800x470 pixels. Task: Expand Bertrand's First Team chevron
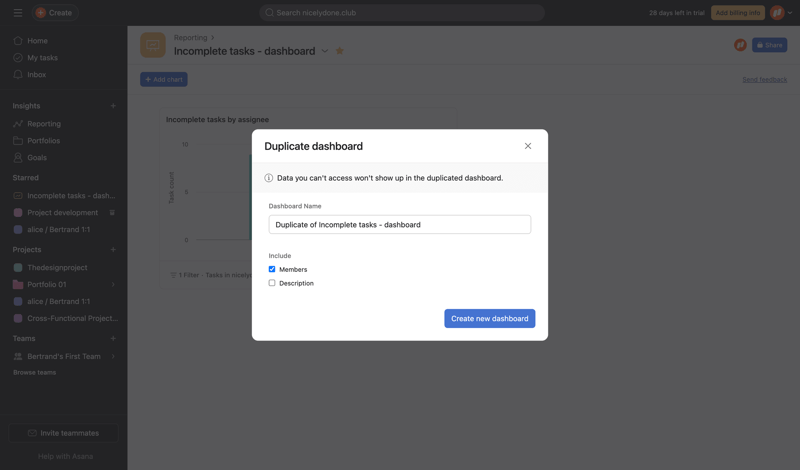click(113, 356)
